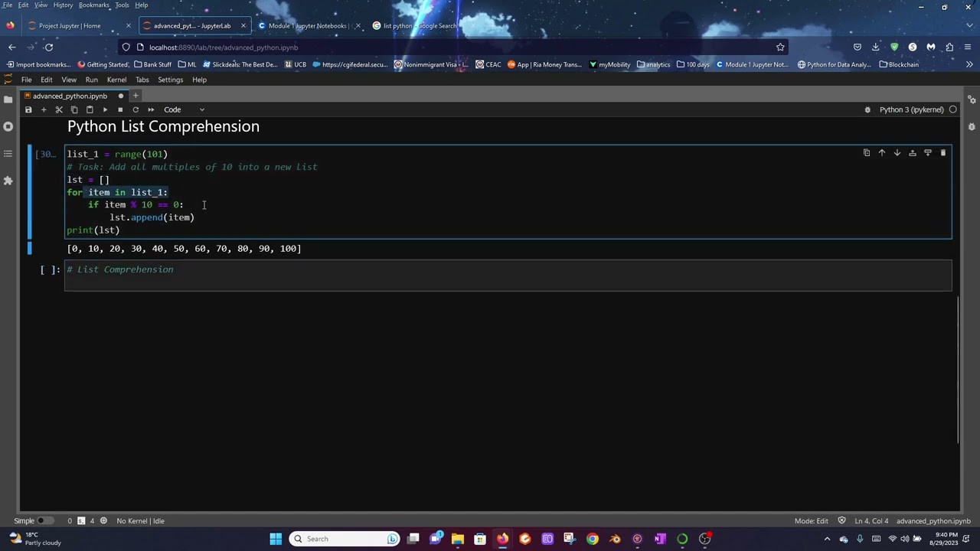Image resolution: width=980 pixels, height=551 pixels.
Task: Open the file browser sidebar folder icon
Action: (8, 99)
